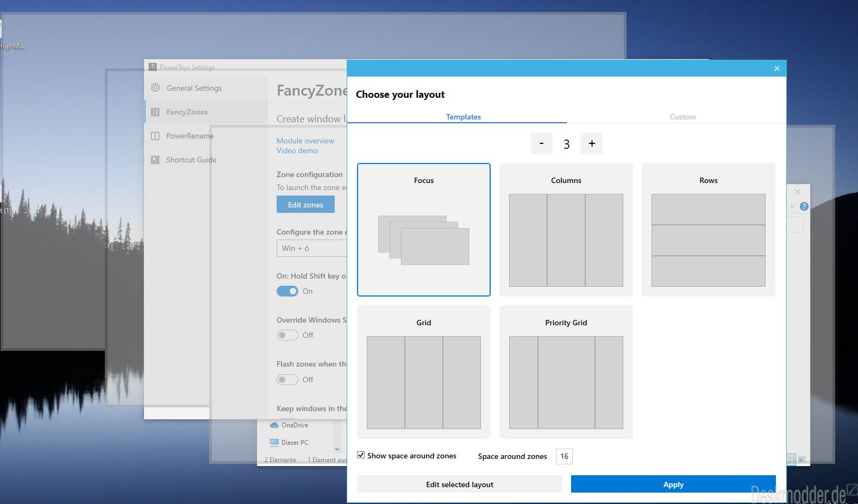
Task: Close the Choose your layout dialog
Action: coord(777,68)
